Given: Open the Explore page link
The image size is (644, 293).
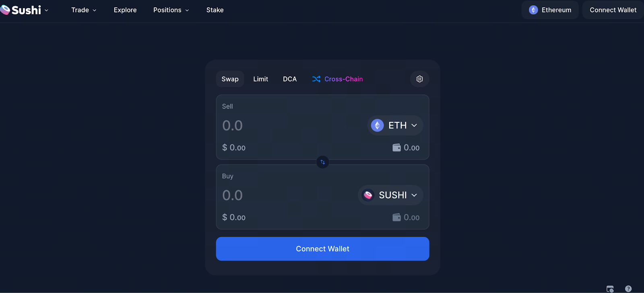Looking at the screenshot, I should point(125,10).
